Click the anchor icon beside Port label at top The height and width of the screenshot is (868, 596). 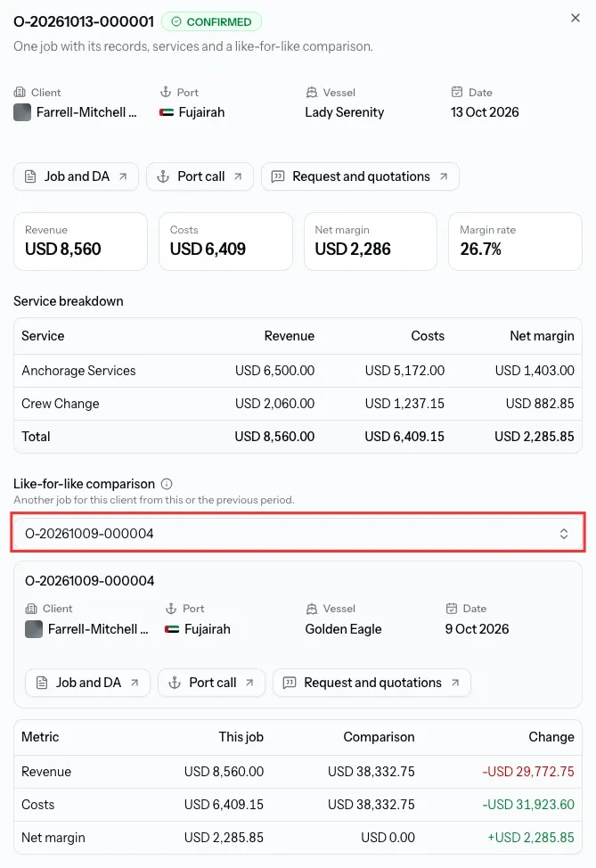click(x=166, y=92)
